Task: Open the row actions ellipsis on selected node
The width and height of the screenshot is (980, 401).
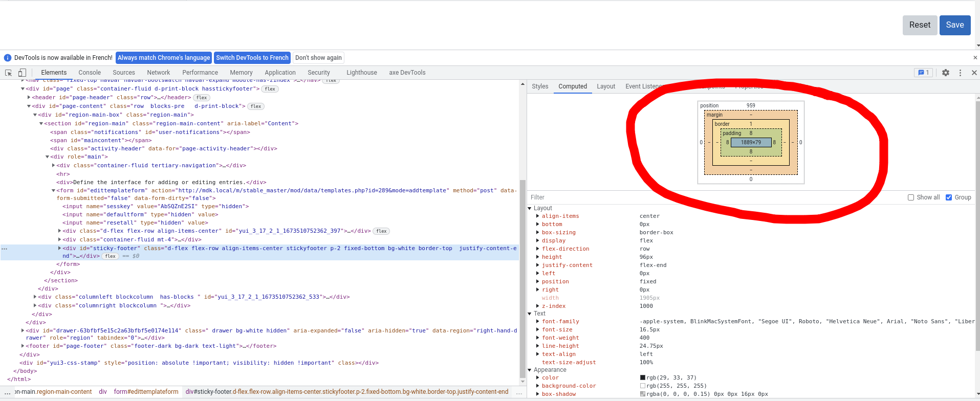Action: coord(5,249)
